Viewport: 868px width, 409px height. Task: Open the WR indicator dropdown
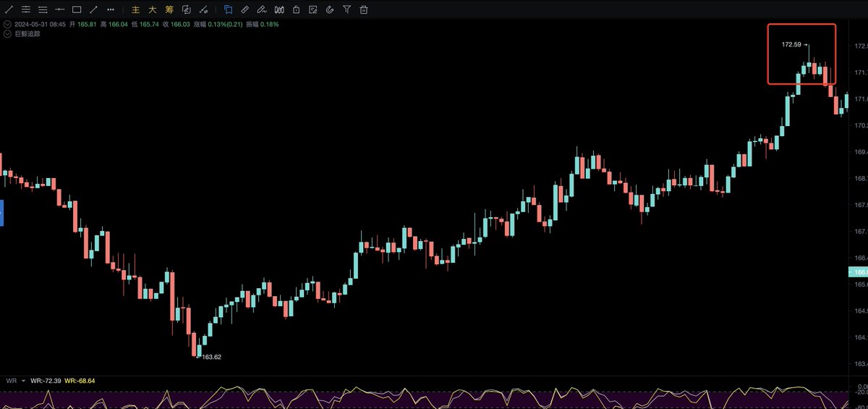tap(22, 381)
